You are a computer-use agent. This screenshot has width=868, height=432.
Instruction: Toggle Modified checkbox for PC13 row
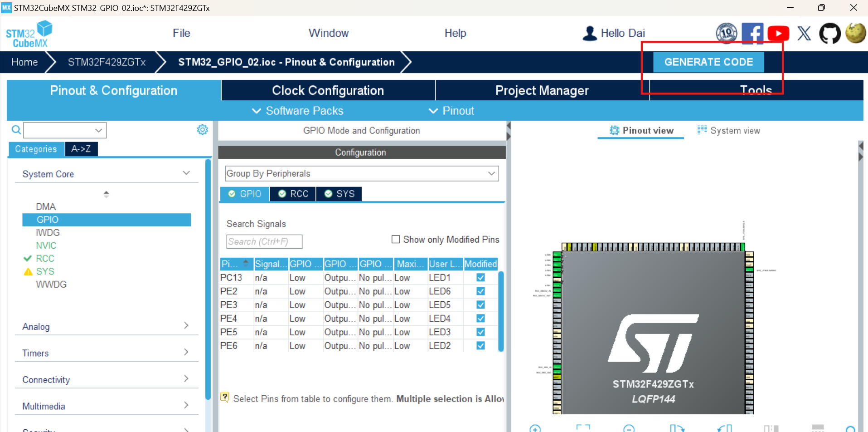coord(481,277)
